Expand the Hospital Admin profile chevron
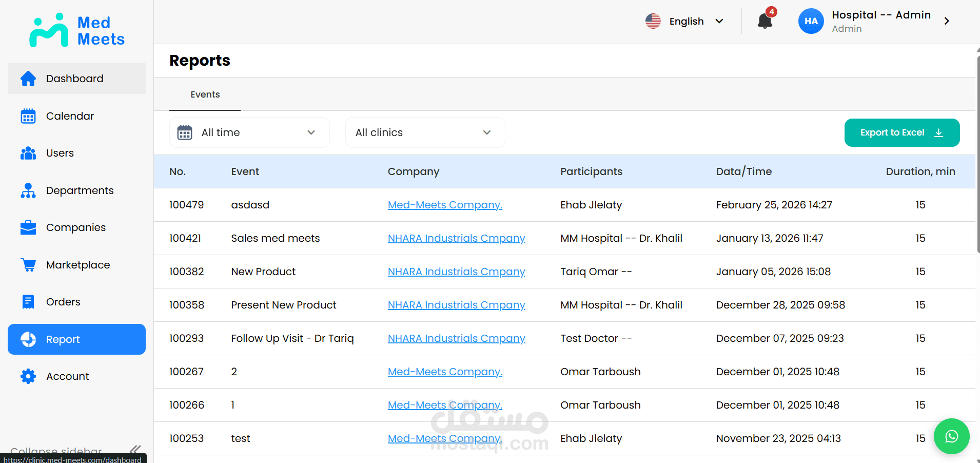Screen dimensions: 980x463 pos(947,21)
